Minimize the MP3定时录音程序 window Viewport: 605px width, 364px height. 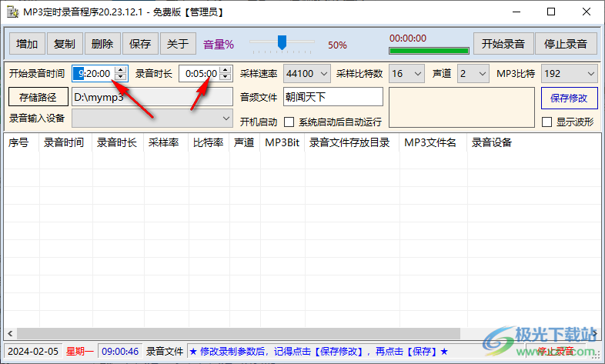click(516, 12)
